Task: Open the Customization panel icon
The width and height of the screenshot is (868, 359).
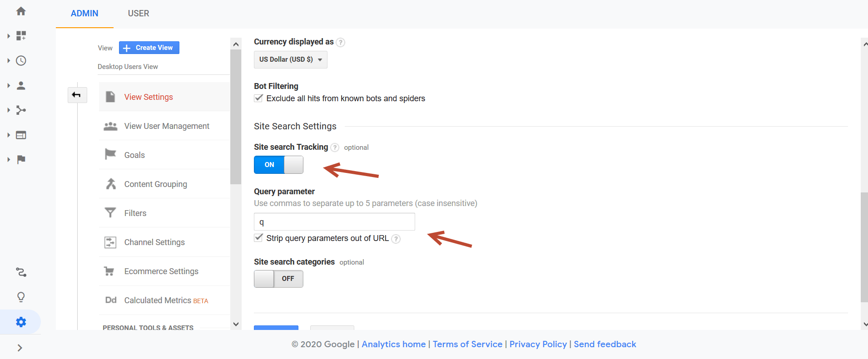Action: tap(21, 35)
